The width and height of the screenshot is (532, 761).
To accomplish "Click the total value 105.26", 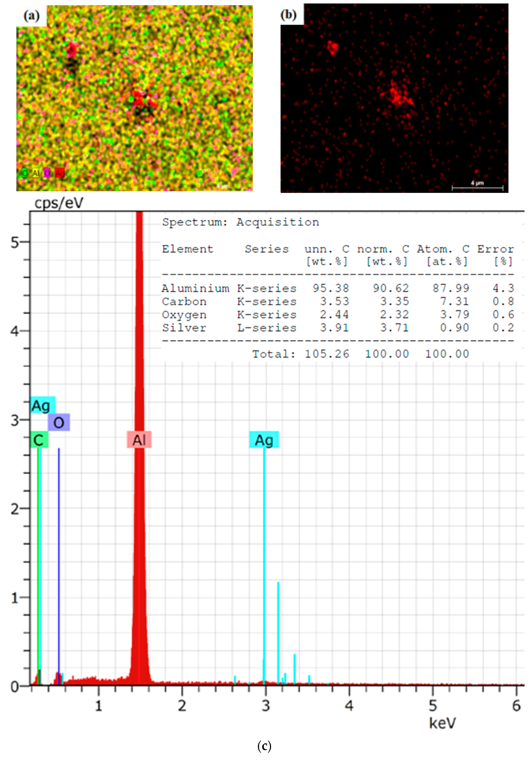I will click(x=327, y=354).
